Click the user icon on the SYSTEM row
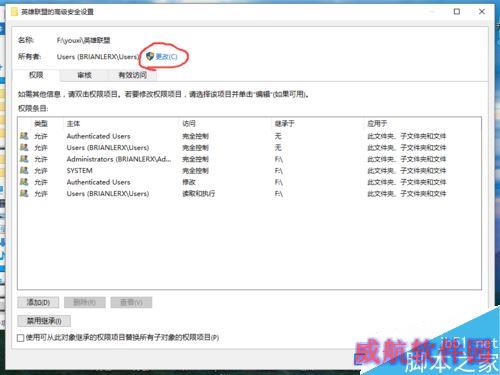Viewport: 500px width, 375px height. pyautogui.click(x=24, y=170)
